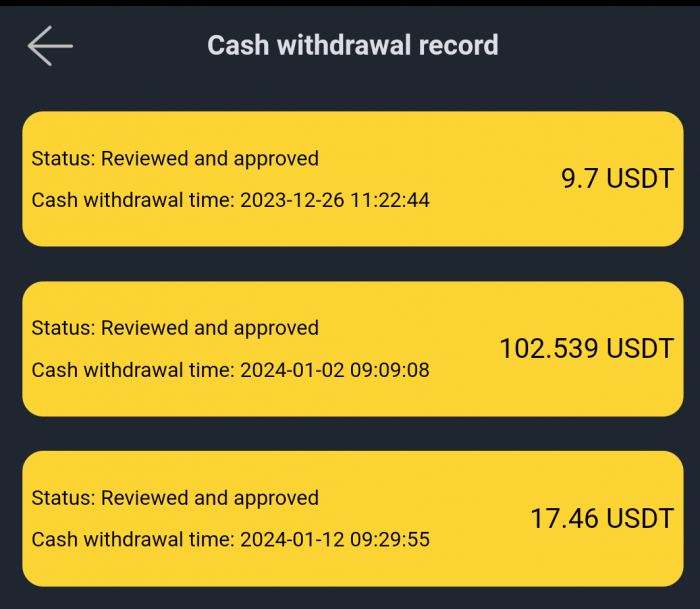Select the 9.7 USDT amount text

[617, 179]
